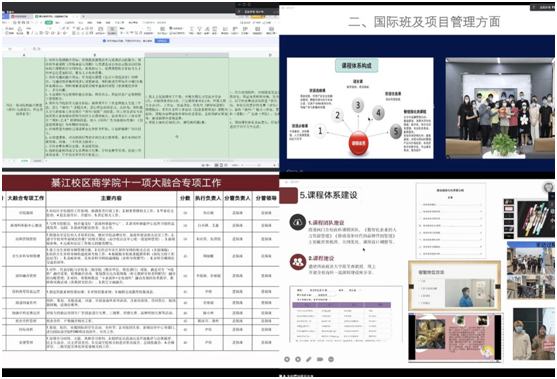Click the previous slide arrow in slideshow controls
The image size is (557, 379).
(x=287, y=359)
